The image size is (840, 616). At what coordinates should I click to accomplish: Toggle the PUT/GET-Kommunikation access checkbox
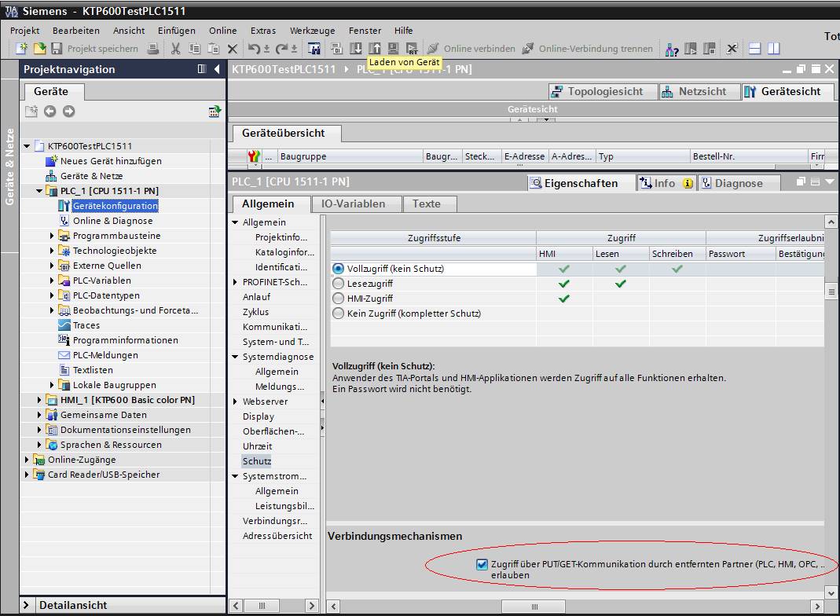482,564
